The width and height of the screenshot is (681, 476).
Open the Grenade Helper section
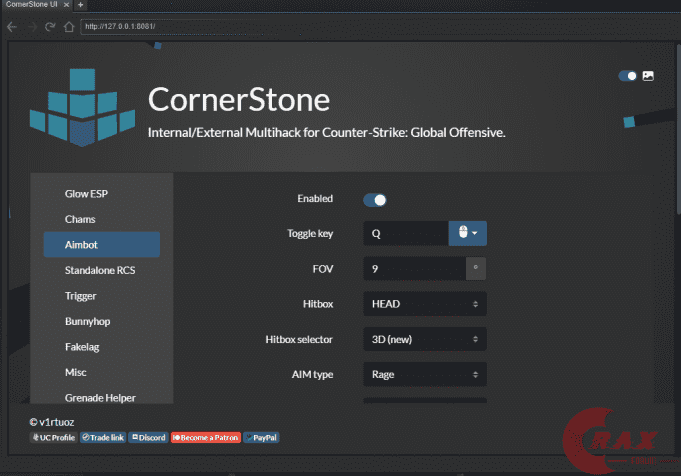[x=102, y=397]
